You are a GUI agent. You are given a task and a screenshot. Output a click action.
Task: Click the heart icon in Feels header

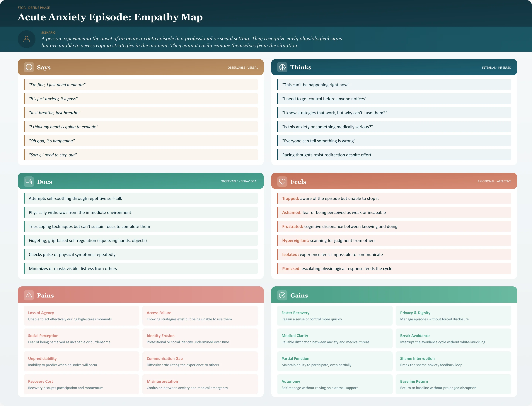[282, 181]
